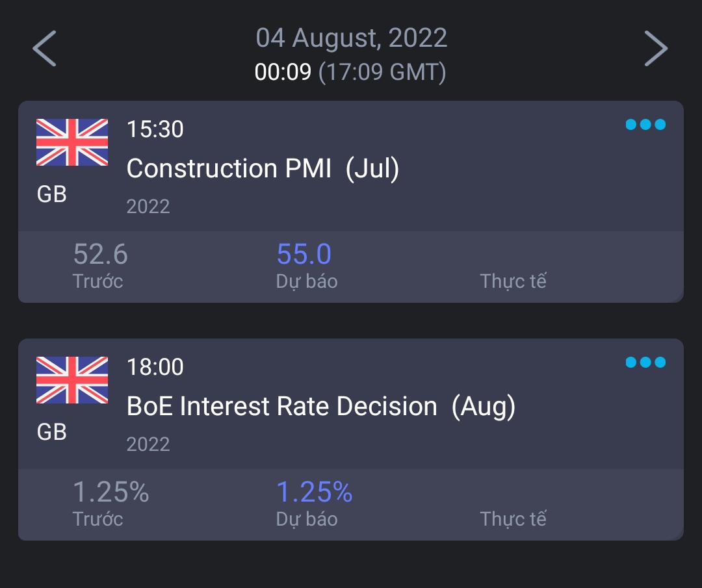
Task: Tap Thực tế label under BoE decision
Action: (x=513, y=519)
